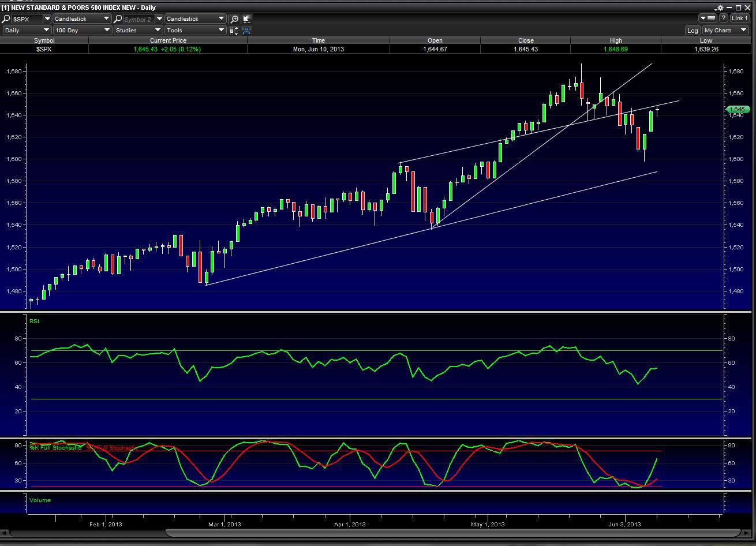
Task: Open the first Candlestick chart type dropdown
Action: point(82,19)
